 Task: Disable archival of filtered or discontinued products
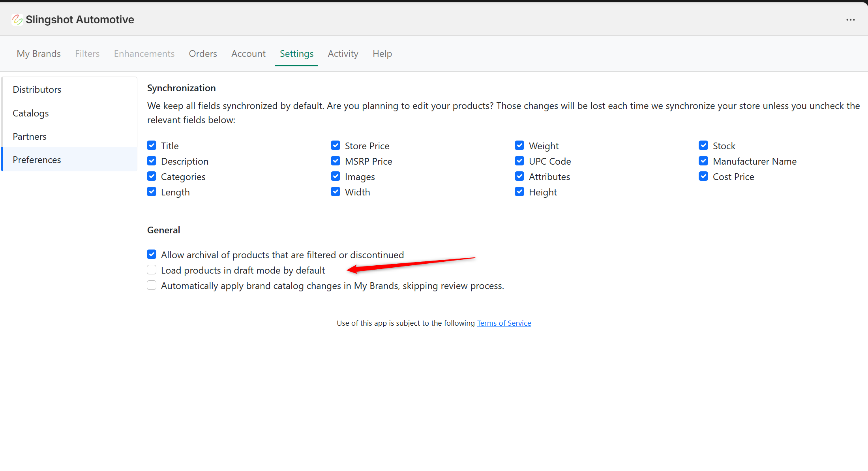152,255
